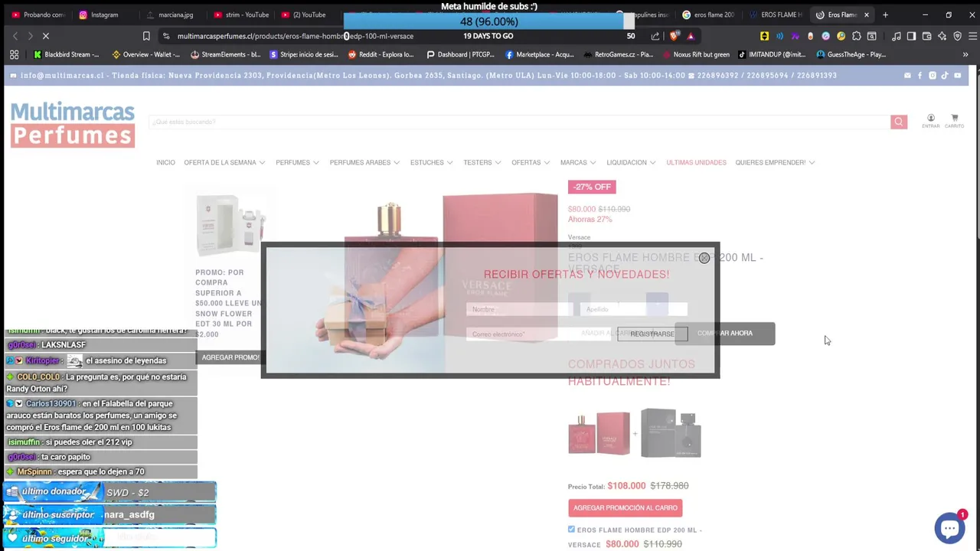Click the AGREGAR PROMO button

coord(230,357)
